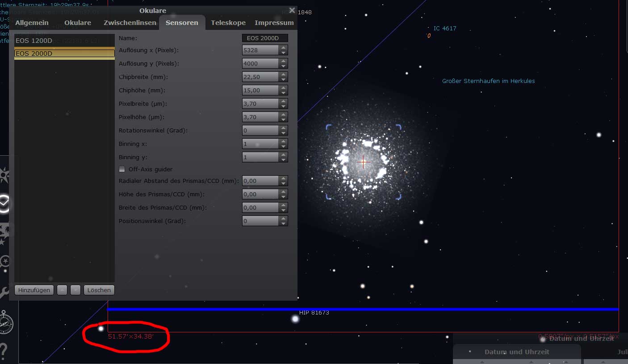This screenshot has width=628, height=364.
Task: Click the Auflösung y value field
Action: pyautogui.click(x=260, y=64)
